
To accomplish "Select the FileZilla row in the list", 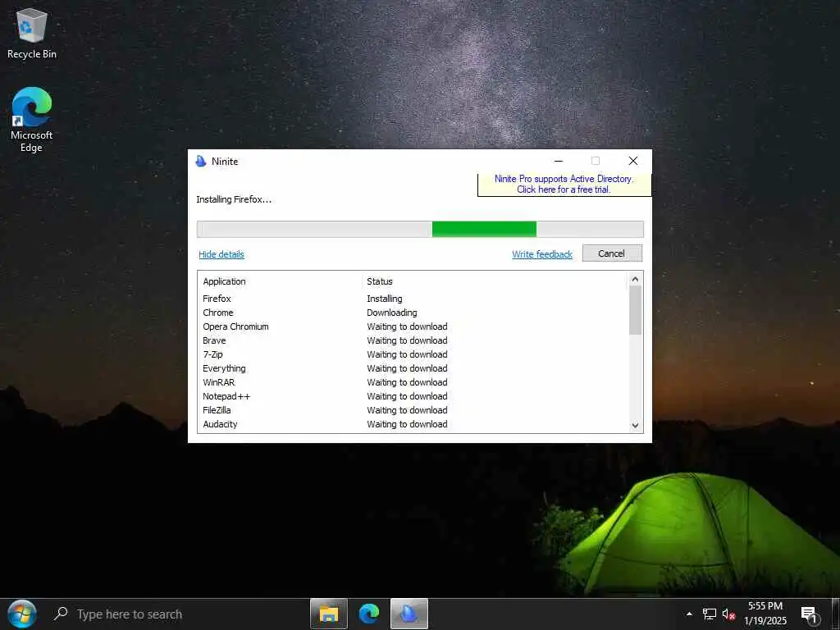I will pos(413,410).
